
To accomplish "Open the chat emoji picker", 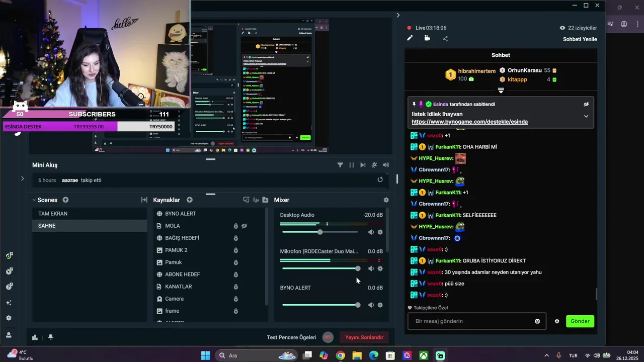I will 537,321.
